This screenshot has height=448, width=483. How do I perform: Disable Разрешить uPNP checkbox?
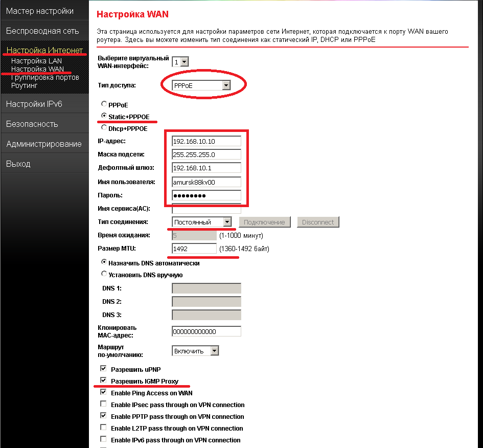104,369
